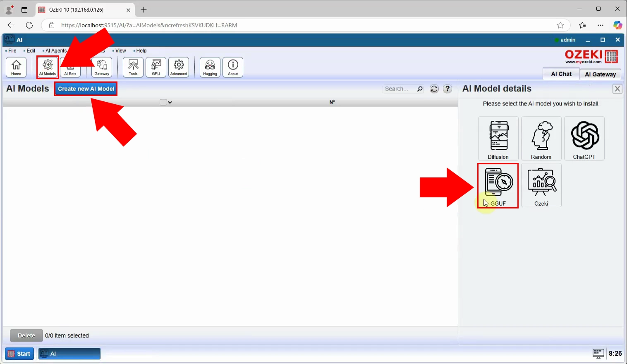Select the Ozeki model type
Viewport: 627px width, 364px height.
tap(541, 185)
